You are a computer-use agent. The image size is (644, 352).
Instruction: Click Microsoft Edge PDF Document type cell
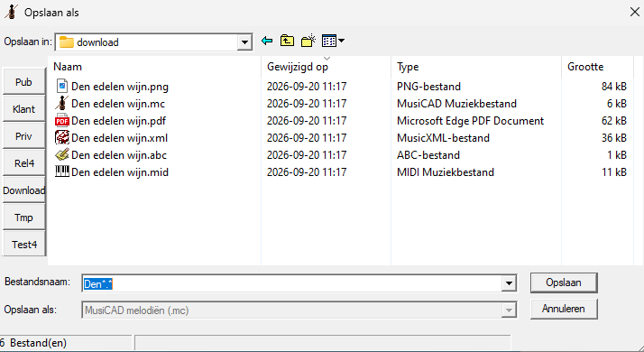tap(470, 121)
